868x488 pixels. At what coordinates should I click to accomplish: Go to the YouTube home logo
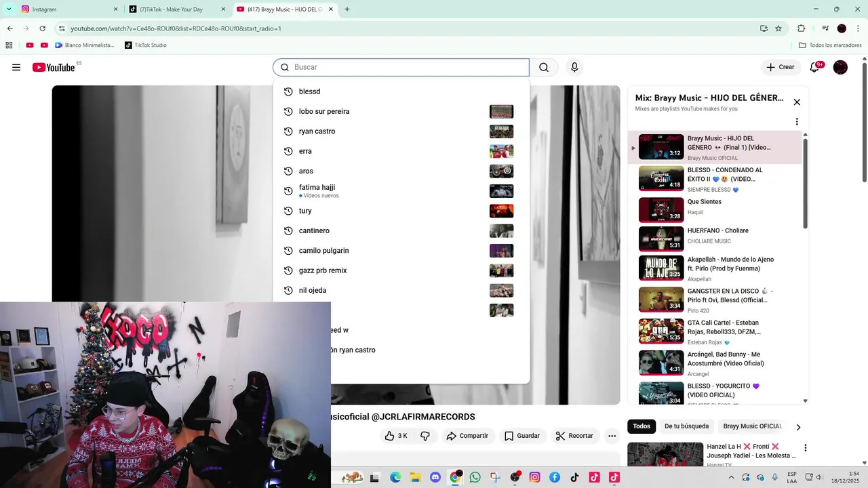tap(54, 67)
